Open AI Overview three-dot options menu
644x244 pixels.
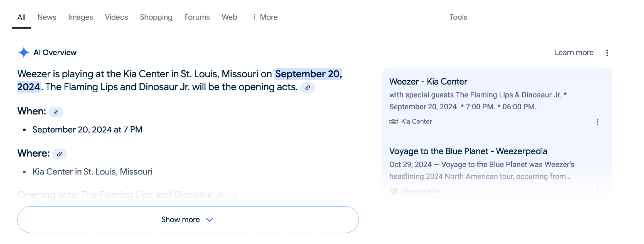(607, 53)
